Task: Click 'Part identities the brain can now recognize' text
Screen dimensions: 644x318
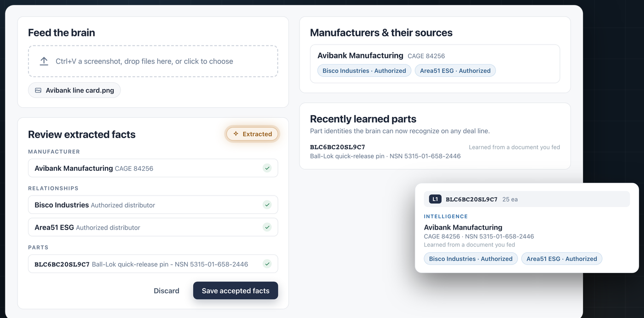Action: click(400, 131)
